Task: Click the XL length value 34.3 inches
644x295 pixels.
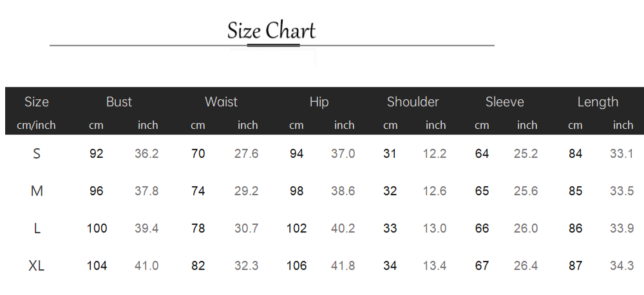Action: [x=622, y=265]
